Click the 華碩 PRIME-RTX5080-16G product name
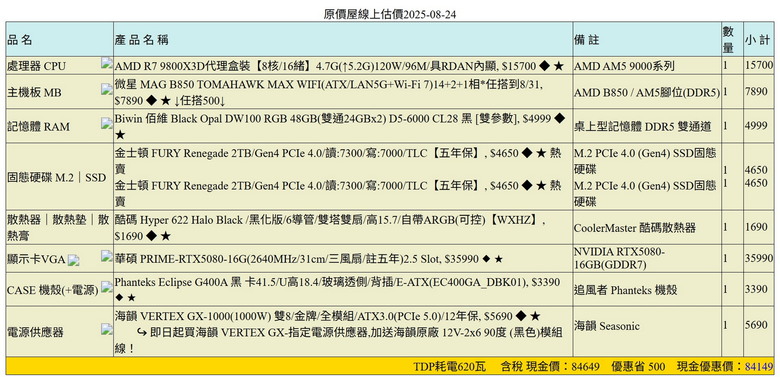This screenshot has height=377, width=780. 309,259
